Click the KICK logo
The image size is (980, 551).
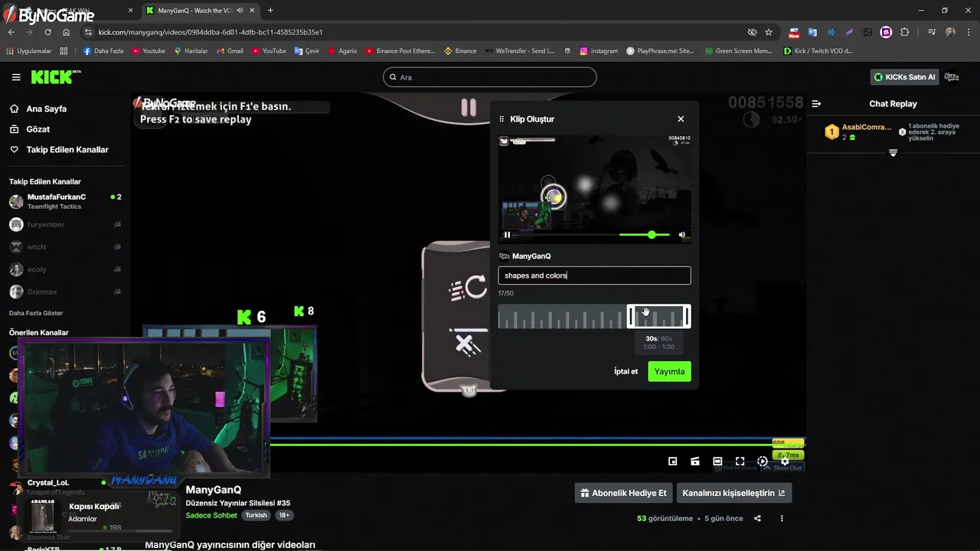[56, 77]
